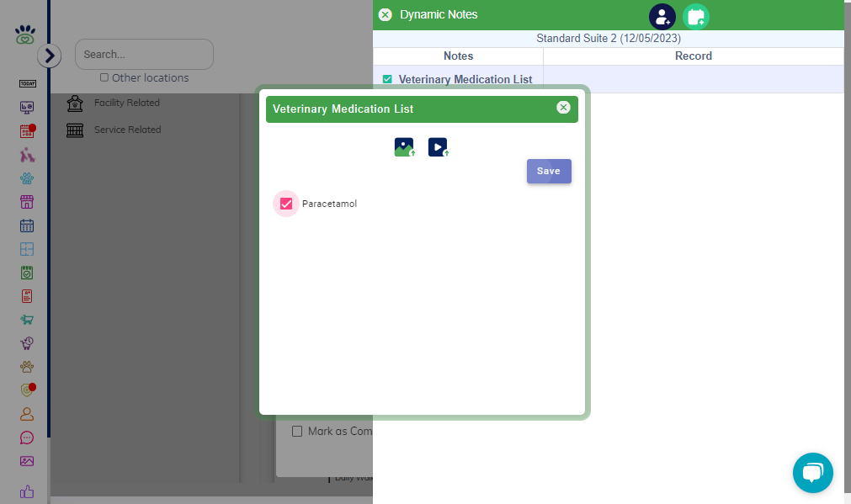Click the Veterinary Medication List dialog title

tap(343, 109)
